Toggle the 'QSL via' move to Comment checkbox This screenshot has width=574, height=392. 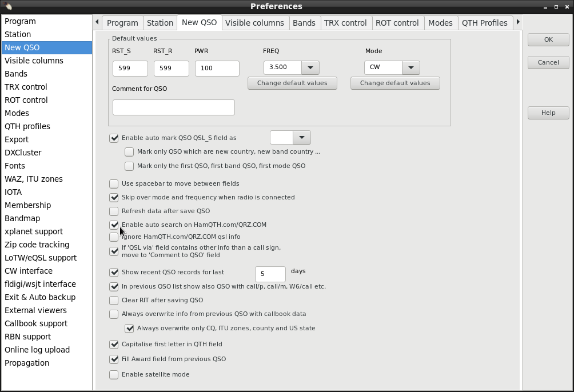tap(114, 251)
